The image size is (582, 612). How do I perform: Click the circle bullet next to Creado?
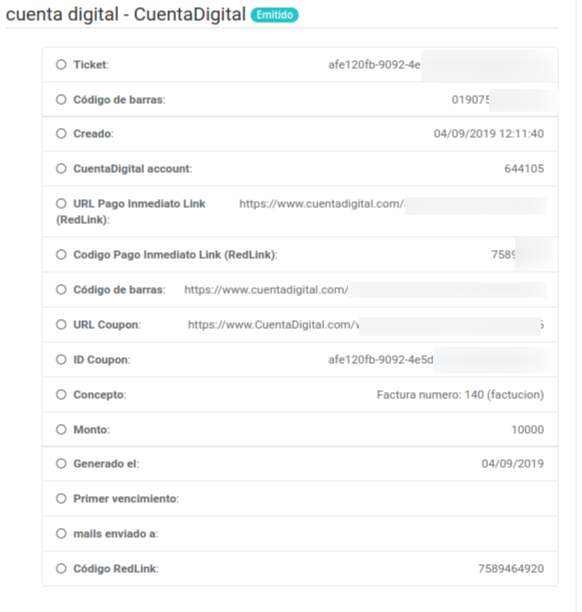click(x=61, y=133)
